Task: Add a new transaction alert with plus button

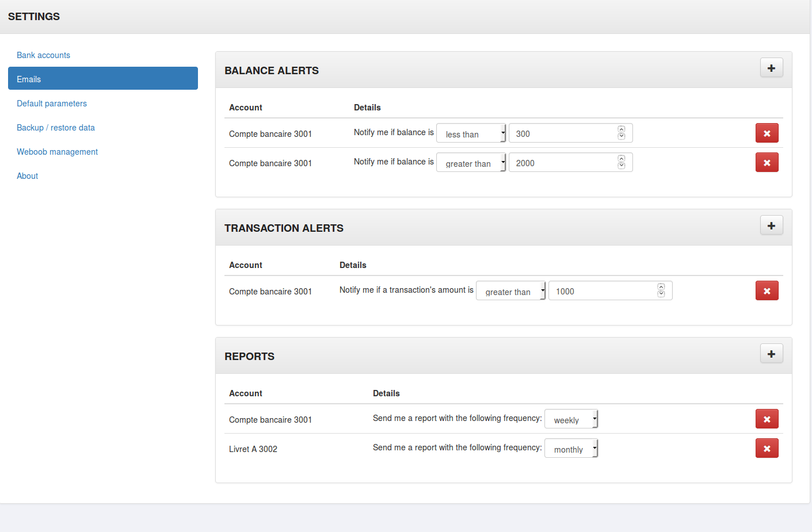Action: tap(771, 225)
